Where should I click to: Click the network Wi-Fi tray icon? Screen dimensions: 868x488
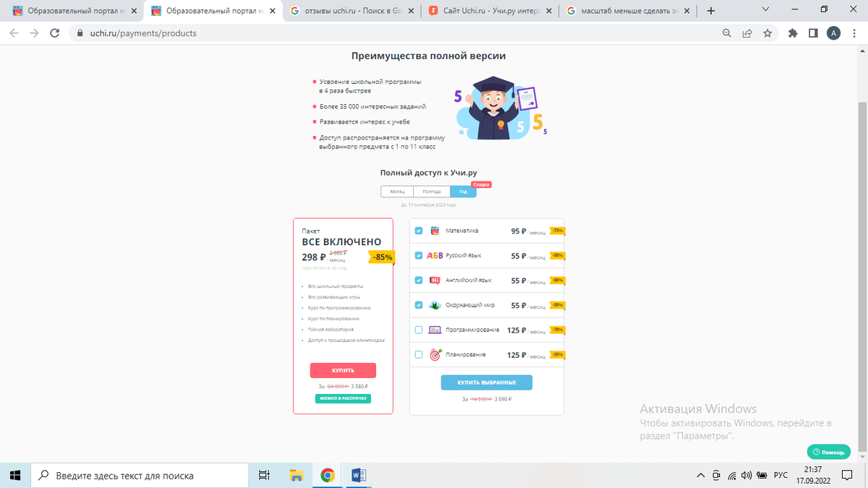[732, 476]
